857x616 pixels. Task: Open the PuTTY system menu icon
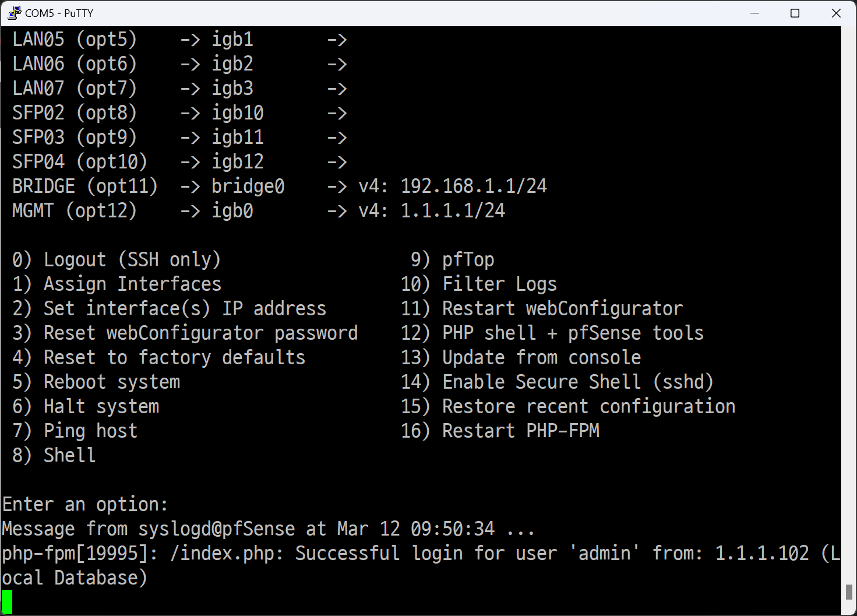pyautogui.click(x=14, y=13)
